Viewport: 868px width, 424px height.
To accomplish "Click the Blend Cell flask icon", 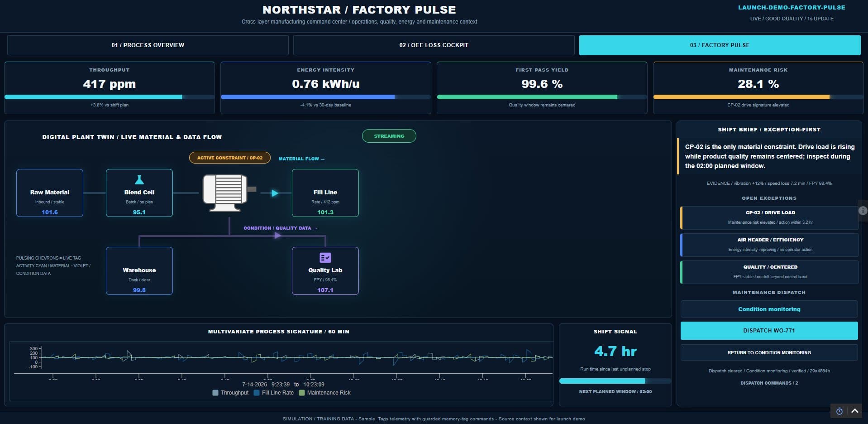I will pyautogui.click(x=139, y=180).
